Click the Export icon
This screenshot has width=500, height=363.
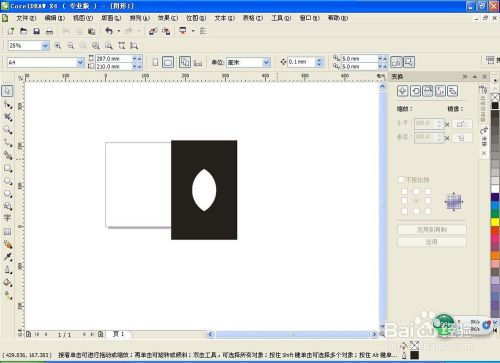point(166,31)
